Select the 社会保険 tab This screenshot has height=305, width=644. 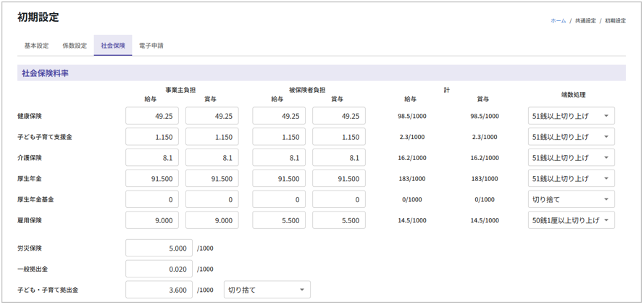point(113,46)
